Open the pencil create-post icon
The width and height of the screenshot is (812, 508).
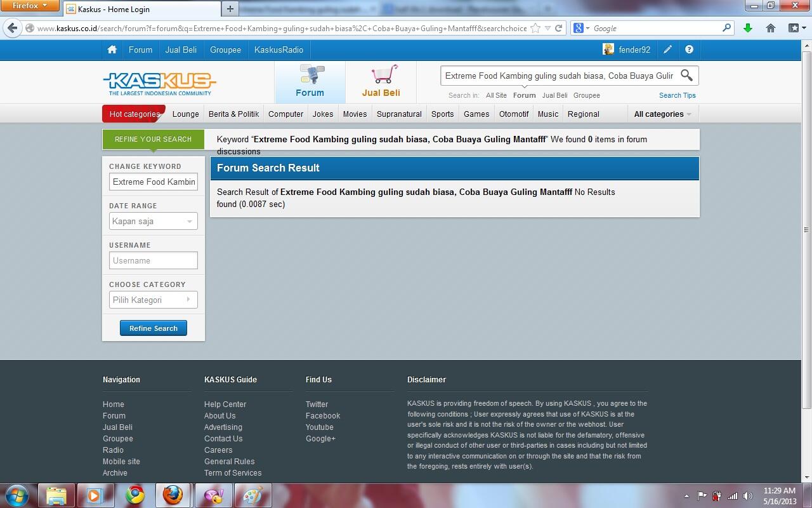(667, 50)
